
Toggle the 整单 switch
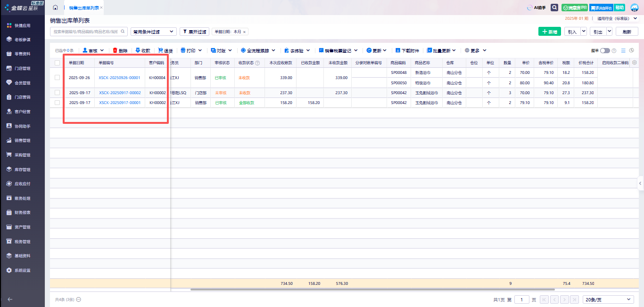click(x=604, y=50)
